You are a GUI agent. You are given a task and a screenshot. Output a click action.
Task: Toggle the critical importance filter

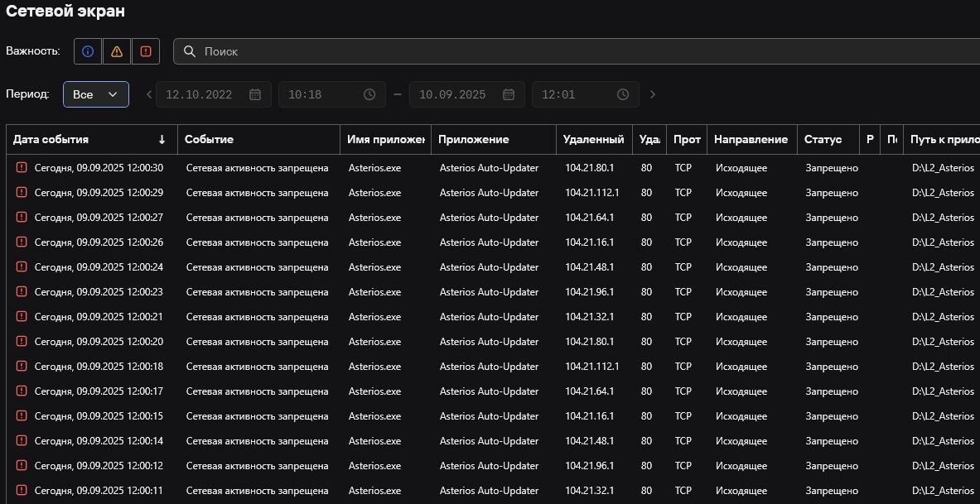[146, 51]
